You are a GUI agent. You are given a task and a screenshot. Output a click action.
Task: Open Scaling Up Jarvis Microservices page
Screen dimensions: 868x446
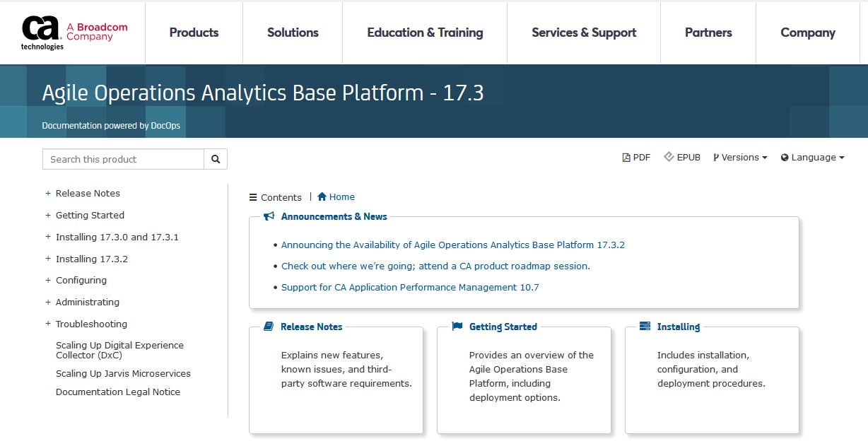pyautogui.click(x=123, y=374)
